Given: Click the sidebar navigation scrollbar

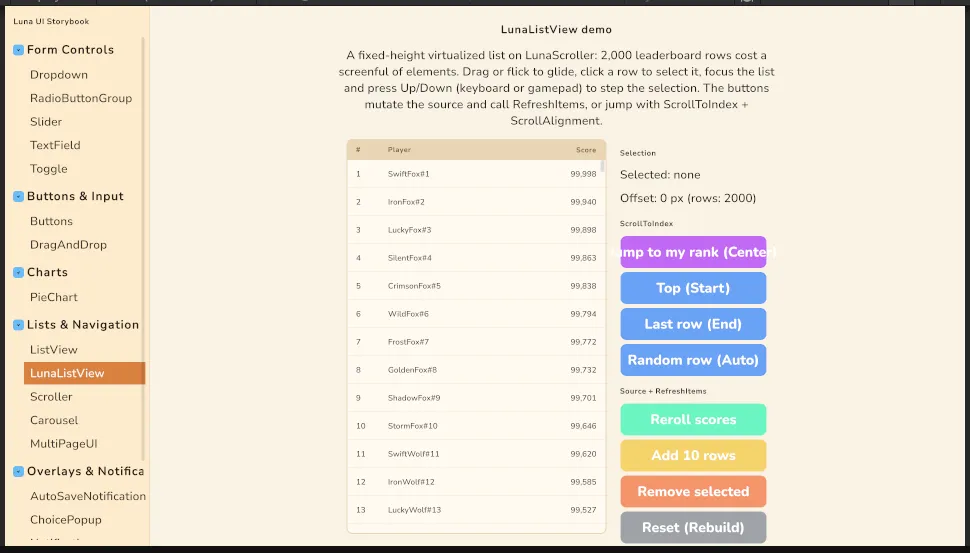Looking at the screenshot, I should point(143,247).
